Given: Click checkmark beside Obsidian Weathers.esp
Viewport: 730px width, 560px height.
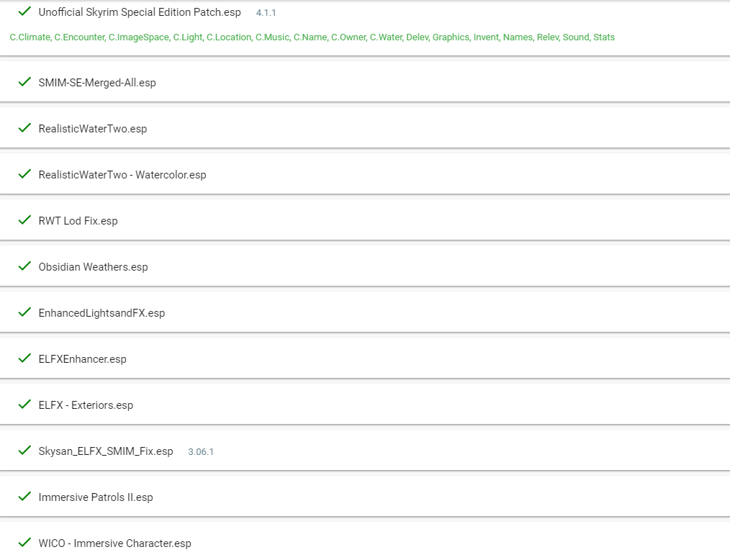Looking at the screenshot, I should (x=24, y=266).
